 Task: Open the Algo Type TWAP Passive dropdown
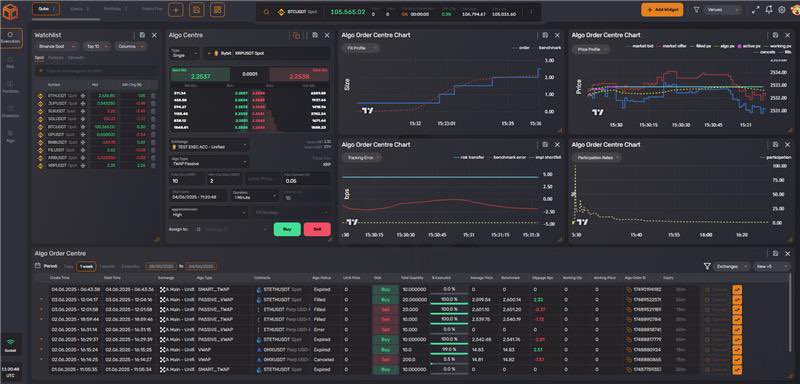tap(209, 162)
